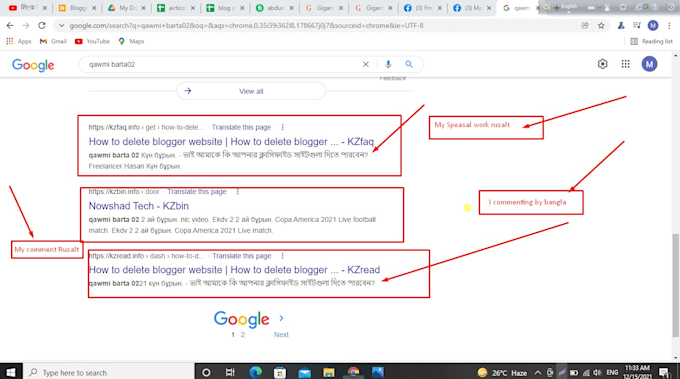The height and width of the screenshot is (379, 680).
Task: Open KZread result more-options dots
Action: point(282,256)
